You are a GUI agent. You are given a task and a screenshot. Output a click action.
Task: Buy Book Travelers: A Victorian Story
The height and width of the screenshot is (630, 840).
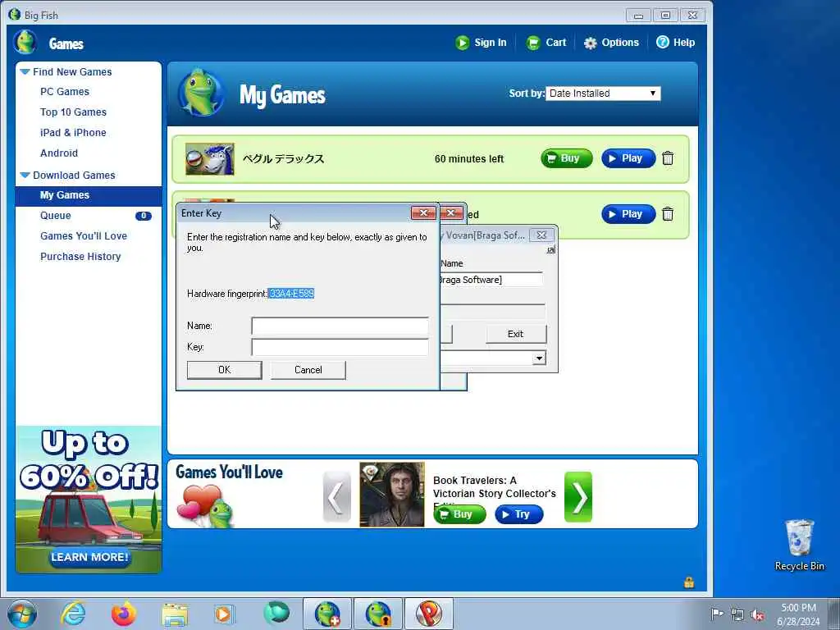[x=459, y=514]
